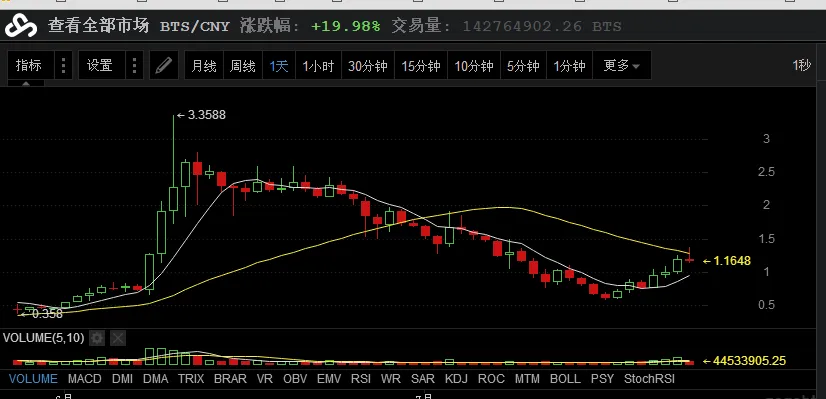Screen dimensions: 826x399
Task: Click the exchange logo icon
Action: coord(21,26)
